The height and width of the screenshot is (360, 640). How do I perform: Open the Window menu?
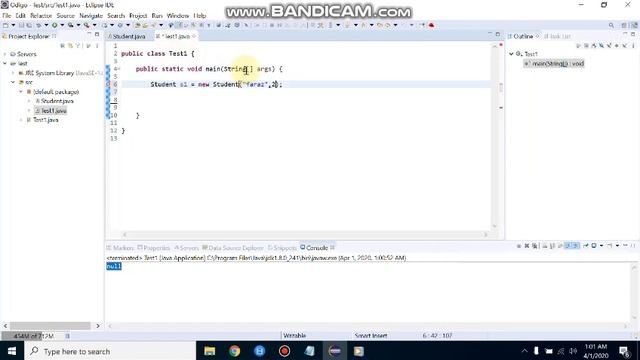coord(178,16)
